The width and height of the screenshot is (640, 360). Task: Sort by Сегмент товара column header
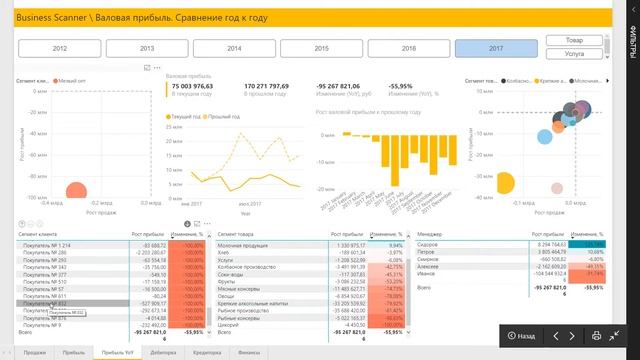[236, 234]
